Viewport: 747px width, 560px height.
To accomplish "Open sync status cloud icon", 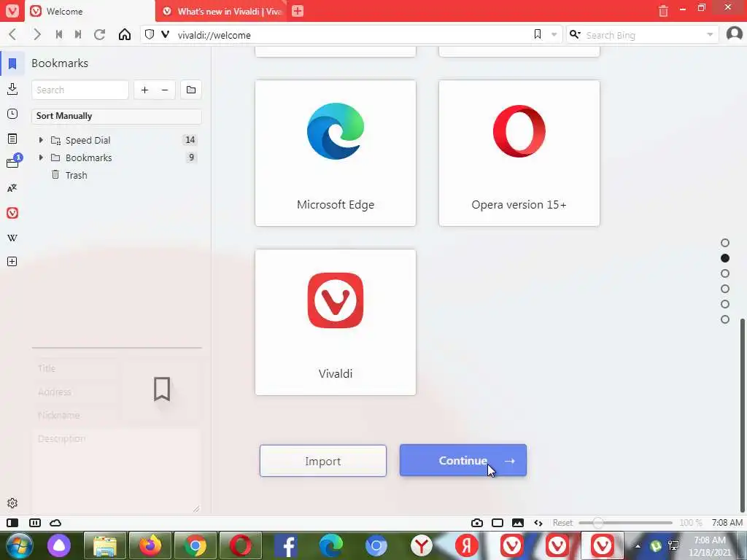I will tap(55, 523).
